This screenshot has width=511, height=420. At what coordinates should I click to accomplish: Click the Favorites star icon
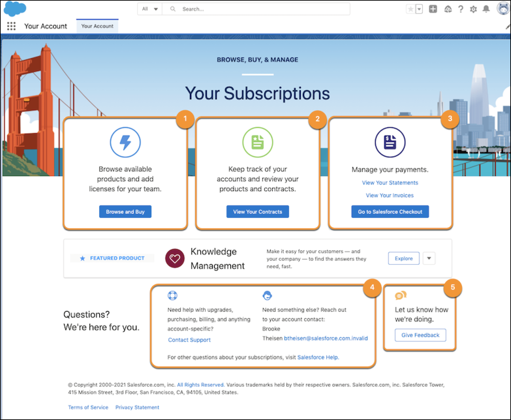pyautogui.click(x=410, y=9)
